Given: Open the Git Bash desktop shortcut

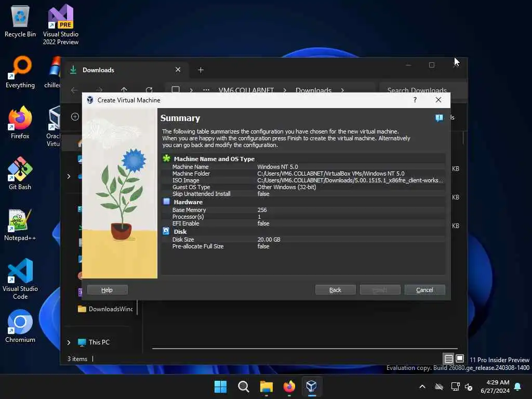Looking at the screenshot, I should (20, 174).
